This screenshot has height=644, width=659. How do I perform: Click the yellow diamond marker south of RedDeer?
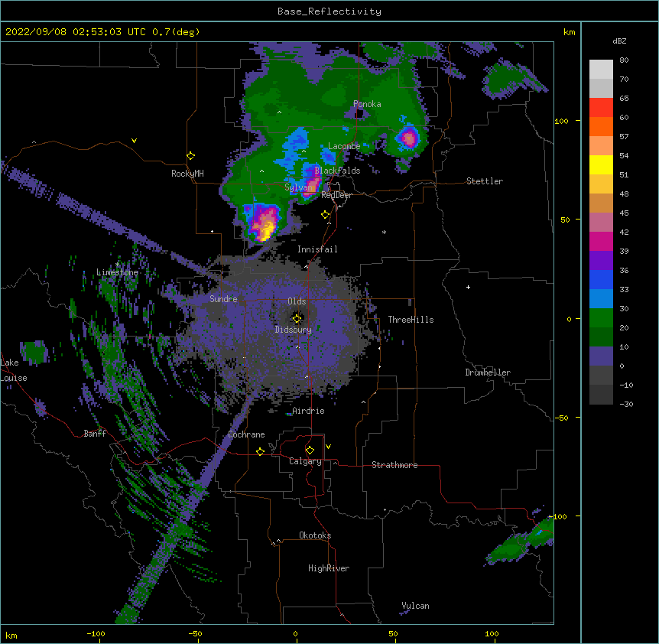(325, 215)
